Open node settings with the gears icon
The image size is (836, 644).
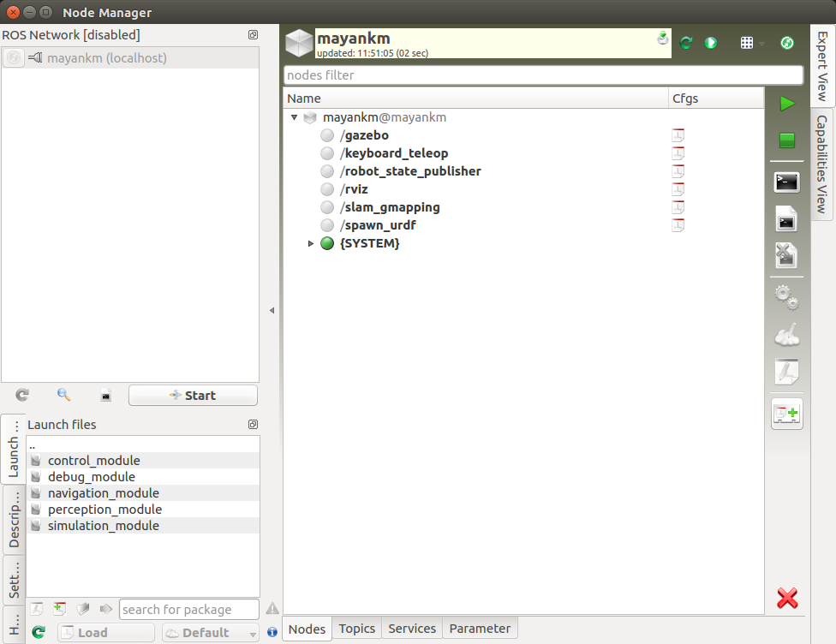pos(786,296)
